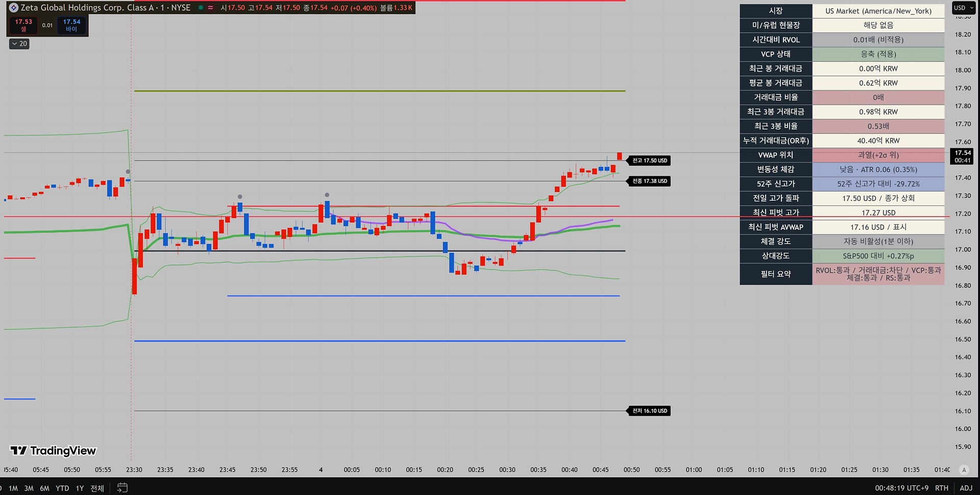Click the 체결 강도 row label
This screenshot has height=495, width=980.
(x=776, y=241)
